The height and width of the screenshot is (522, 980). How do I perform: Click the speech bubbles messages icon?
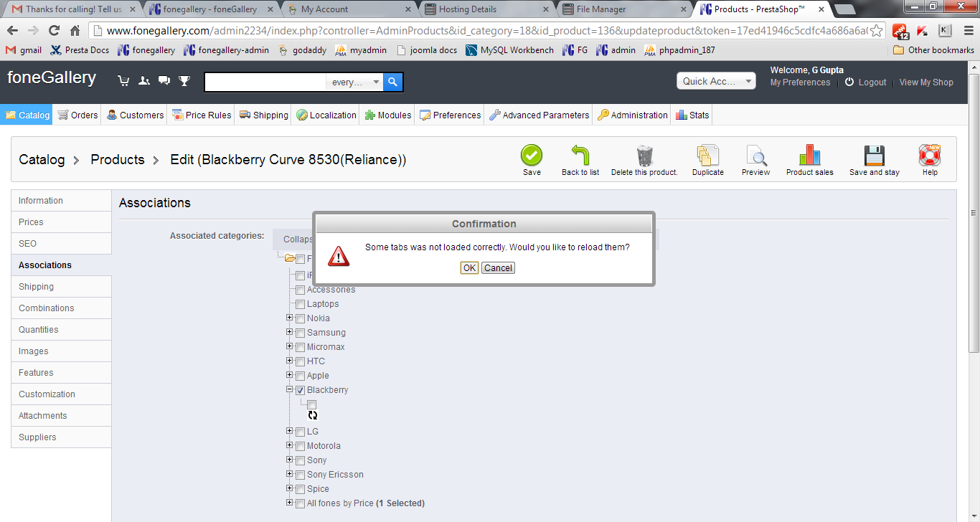[164, 81]
